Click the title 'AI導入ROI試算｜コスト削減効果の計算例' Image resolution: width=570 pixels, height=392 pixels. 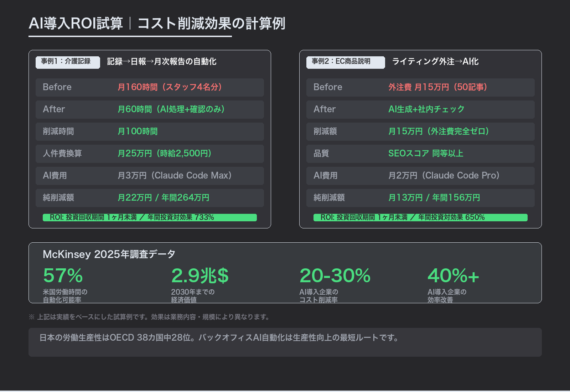point(157,24)
